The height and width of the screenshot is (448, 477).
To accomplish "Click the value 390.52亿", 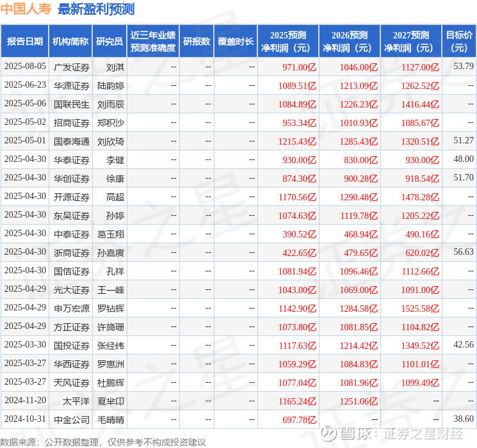I will [x=300, y=234].
